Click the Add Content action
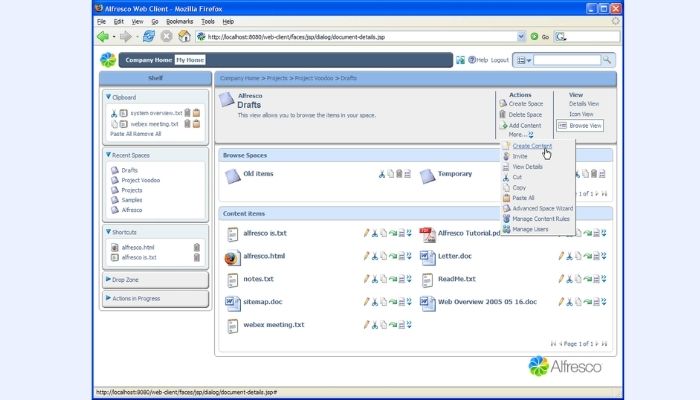The height and width of the screenshot is (400, 700). (525, 126)
